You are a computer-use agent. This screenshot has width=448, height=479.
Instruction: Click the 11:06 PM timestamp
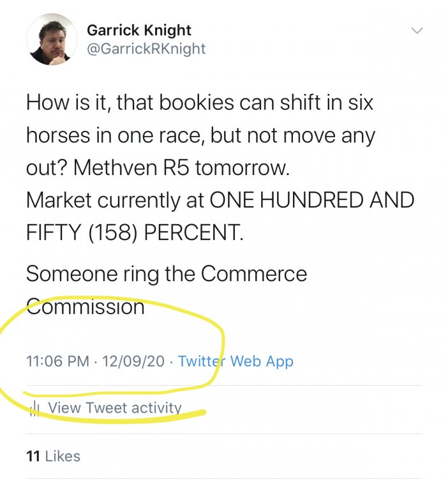57,361
